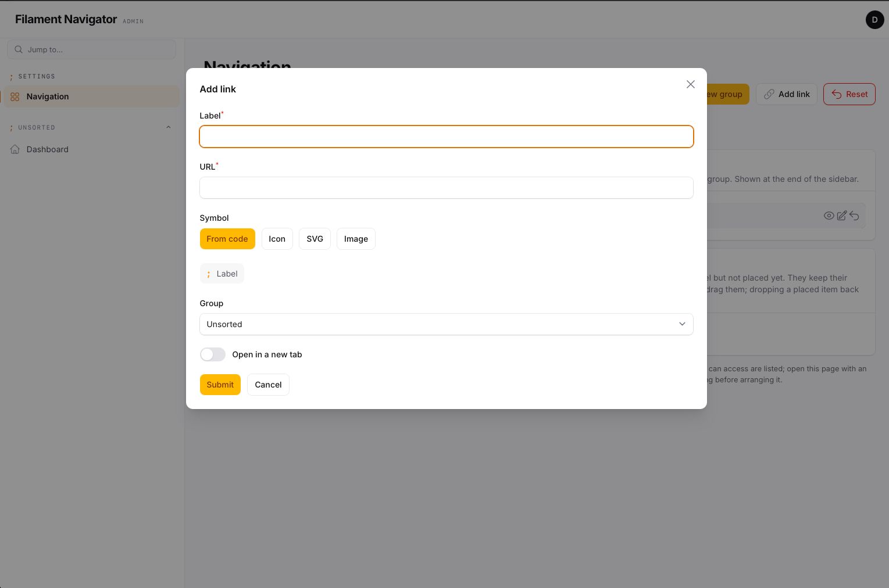
Task: Click the magnifier icon in Jump to
Action: pos(19,49)
